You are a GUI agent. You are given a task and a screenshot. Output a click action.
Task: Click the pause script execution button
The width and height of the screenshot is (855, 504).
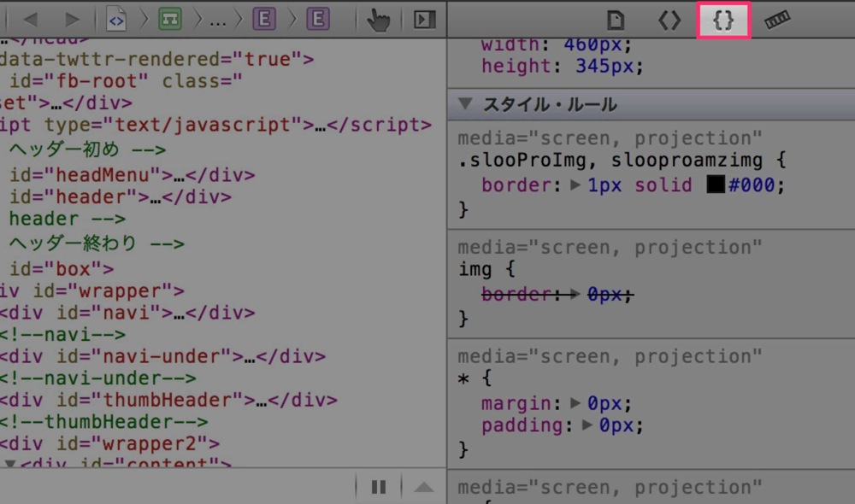click(379, 487)
